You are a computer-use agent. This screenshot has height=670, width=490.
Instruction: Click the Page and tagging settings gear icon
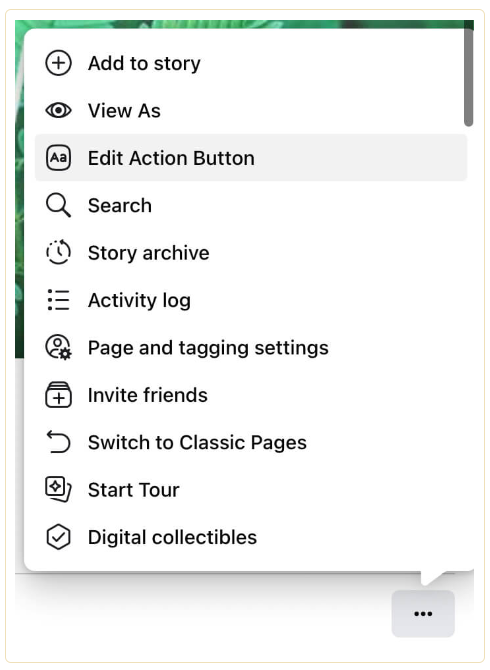[x=59, y=347]
